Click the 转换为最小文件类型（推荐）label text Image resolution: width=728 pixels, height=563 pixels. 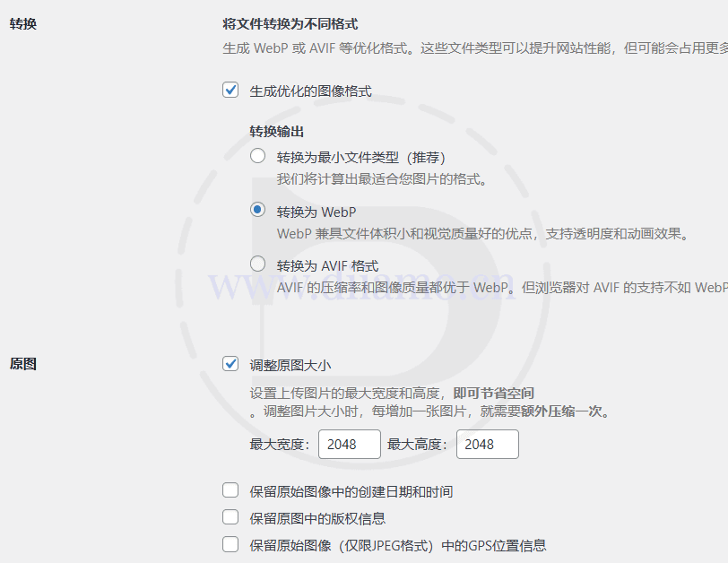tap(360, 158)
